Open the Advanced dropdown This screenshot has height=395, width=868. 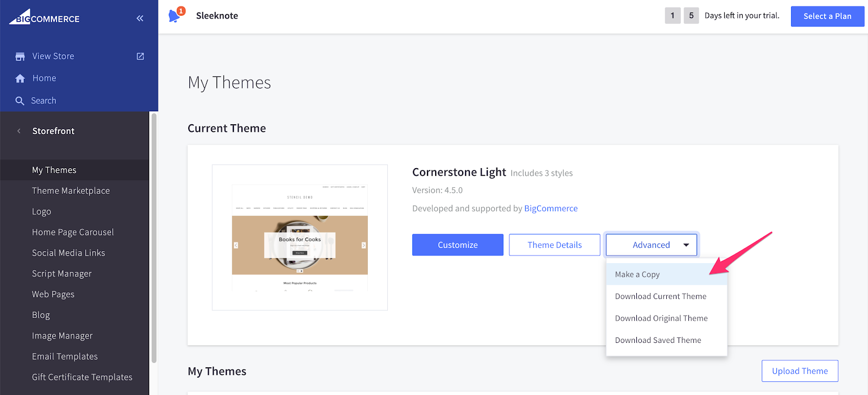pyautogui.click(x=652, y=245)
